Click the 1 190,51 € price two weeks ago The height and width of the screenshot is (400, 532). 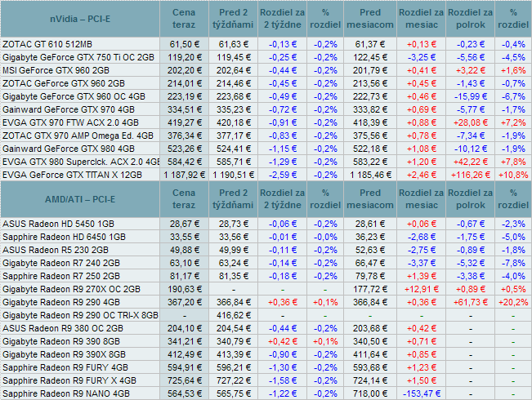(234, 175)
